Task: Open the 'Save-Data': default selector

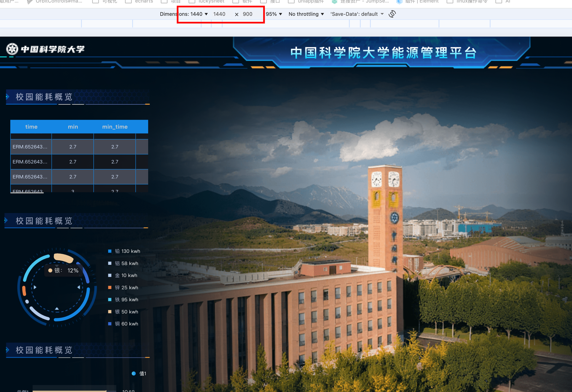Action: pos(357,14)
